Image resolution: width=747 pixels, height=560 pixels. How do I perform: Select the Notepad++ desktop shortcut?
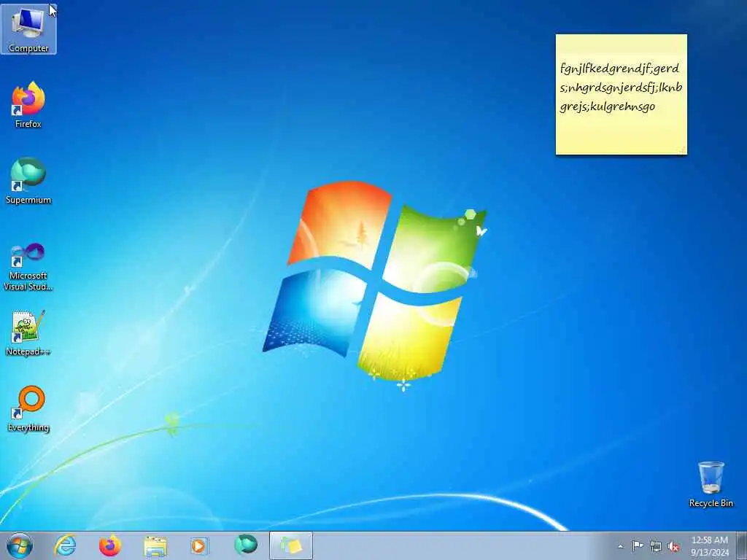pos(28,332)
